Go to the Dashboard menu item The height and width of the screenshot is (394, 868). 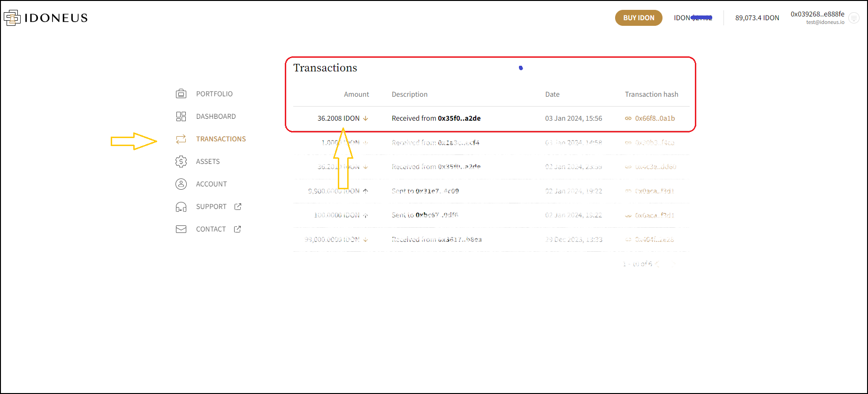click(216, 116)
